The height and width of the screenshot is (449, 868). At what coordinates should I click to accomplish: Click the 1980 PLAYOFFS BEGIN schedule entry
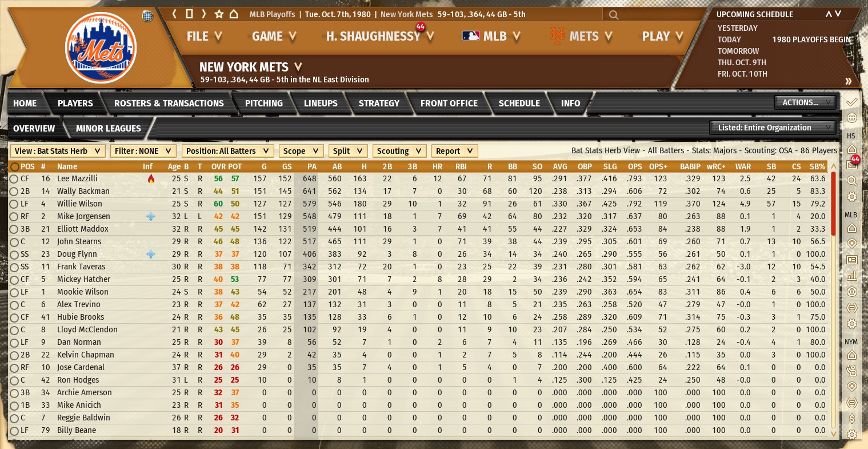point(811,39)
